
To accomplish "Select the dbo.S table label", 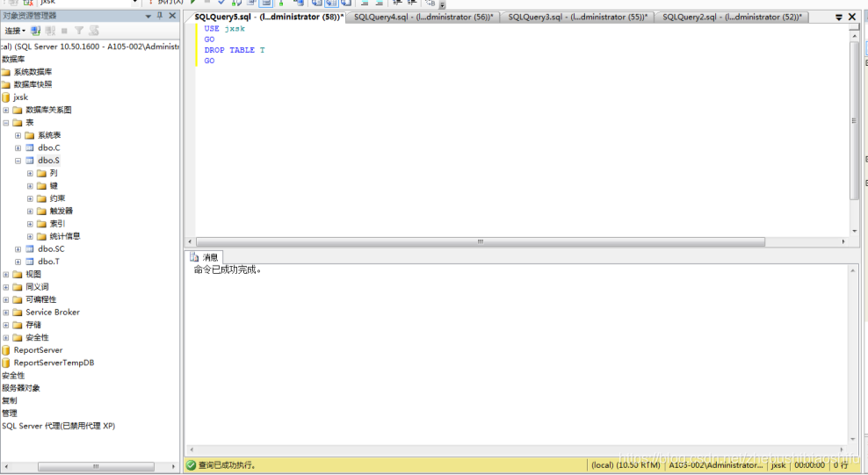I will (x=48, y=161).
